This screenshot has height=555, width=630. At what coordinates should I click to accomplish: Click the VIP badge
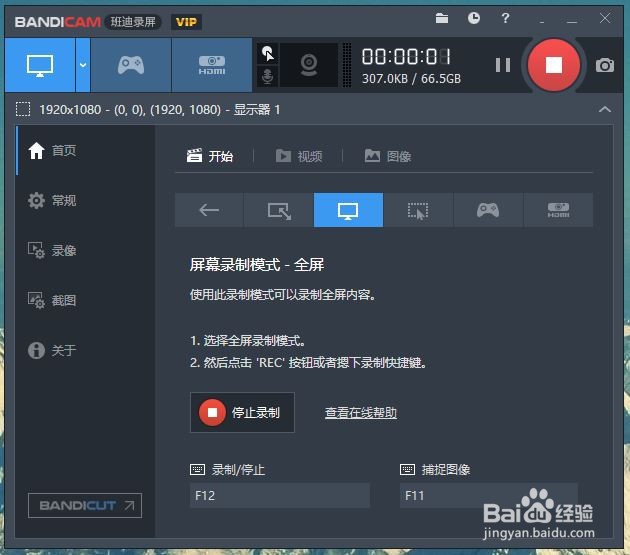click(186, 22)
